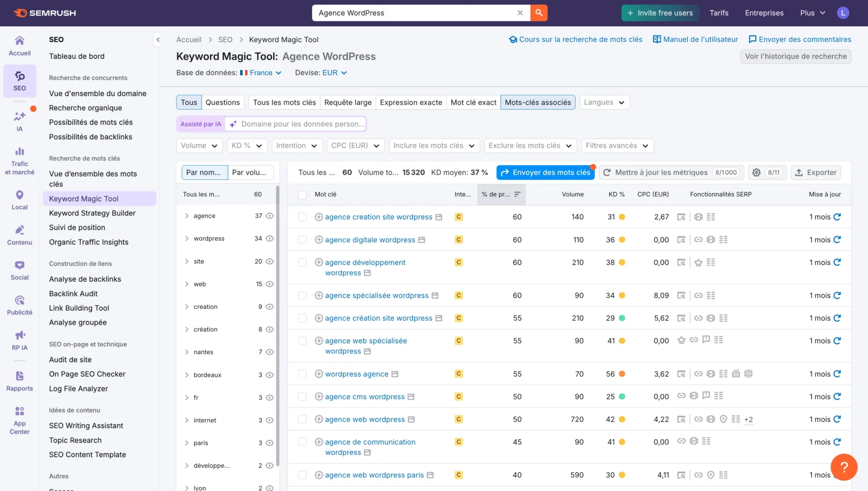Open the Langues dropdown
The height and width of the screenshot is (491, 868).
tap(604, 102)
